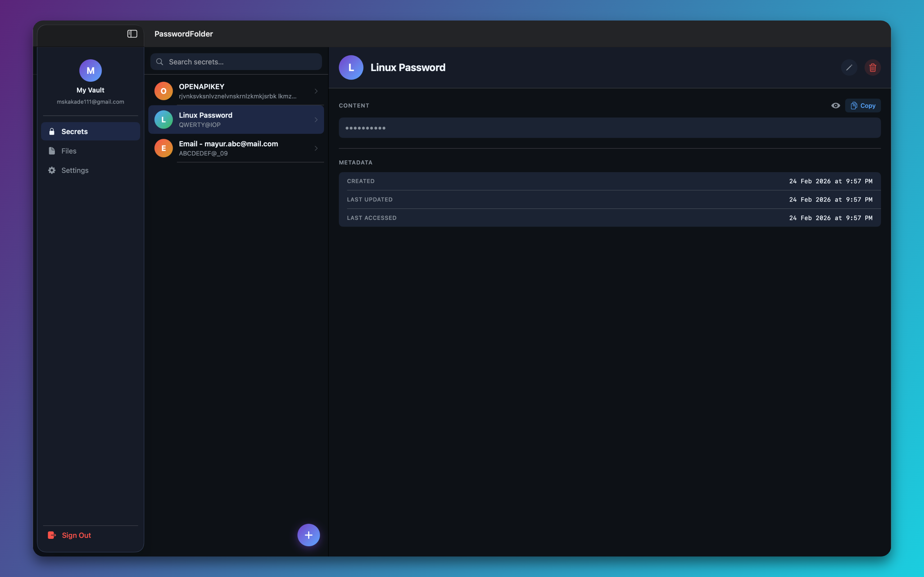The width and height of the screenshot is (924, 577).
Task: Click the chevron on Linux Password row
Action: (317, 120)
